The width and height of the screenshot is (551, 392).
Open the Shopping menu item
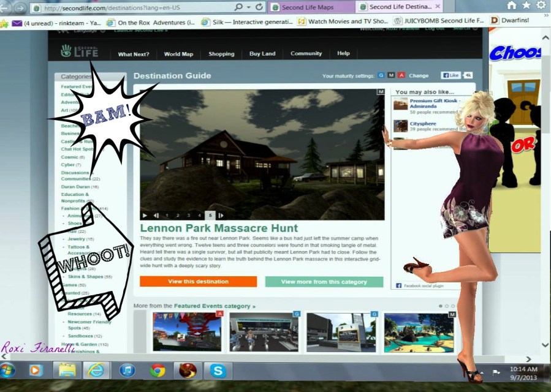coord(221,54)
